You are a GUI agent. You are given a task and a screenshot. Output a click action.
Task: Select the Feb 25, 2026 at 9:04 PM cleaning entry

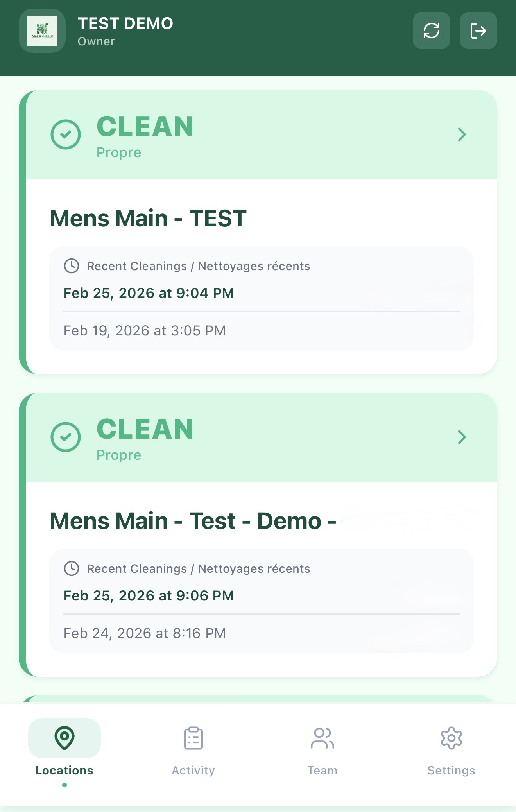pyautogui.click(x=149, y=292)
